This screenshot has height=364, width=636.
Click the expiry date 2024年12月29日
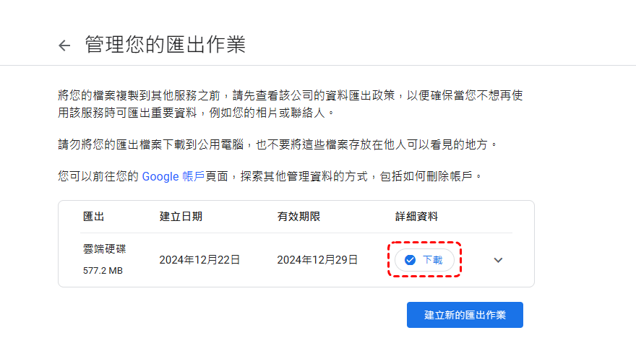(x=317, y=260)
